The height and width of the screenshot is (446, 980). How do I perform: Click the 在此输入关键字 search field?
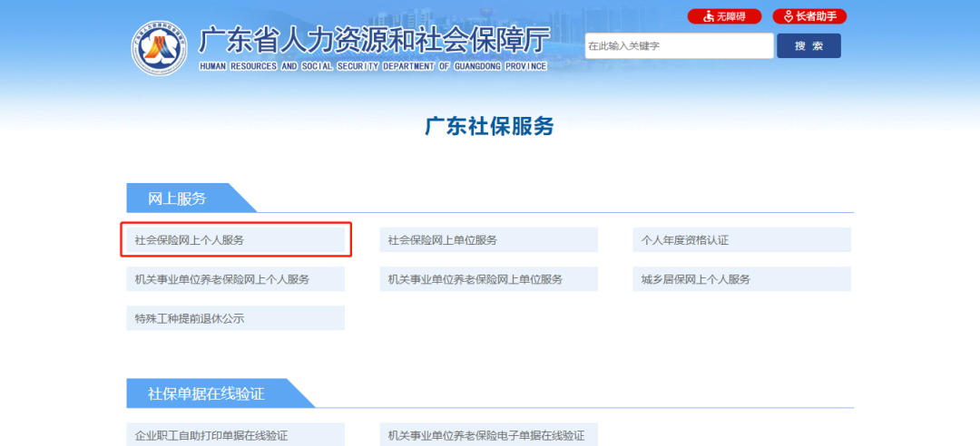(x=679, y=46)
